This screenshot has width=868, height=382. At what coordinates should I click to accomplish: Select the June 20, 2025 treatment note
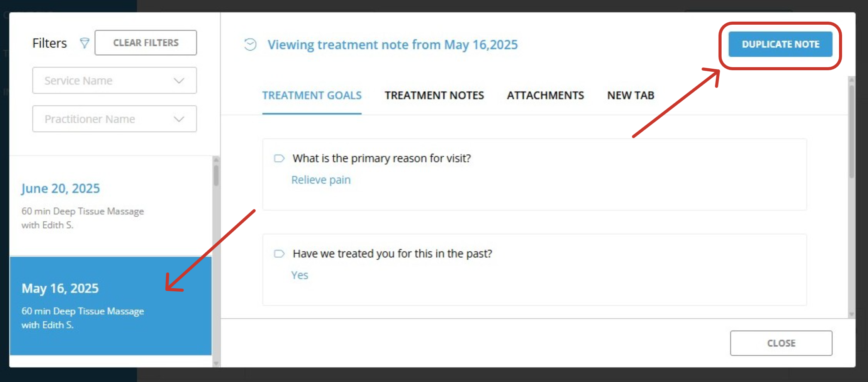tap(110, 206)
